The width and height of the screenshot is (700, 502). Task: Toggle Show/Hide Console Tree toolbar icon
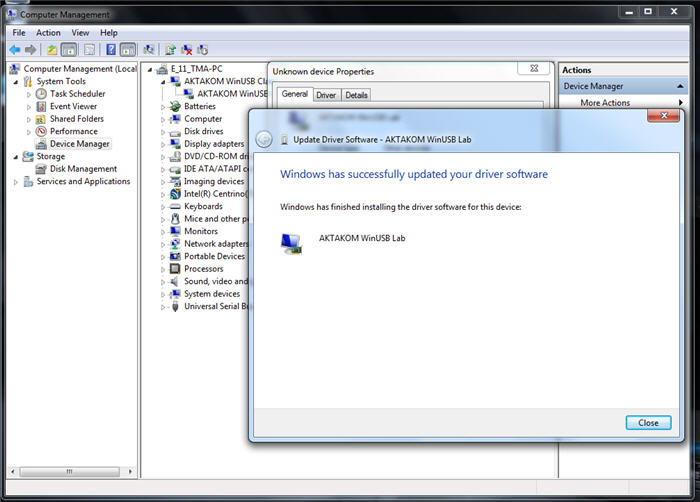[x=69, y=50]
